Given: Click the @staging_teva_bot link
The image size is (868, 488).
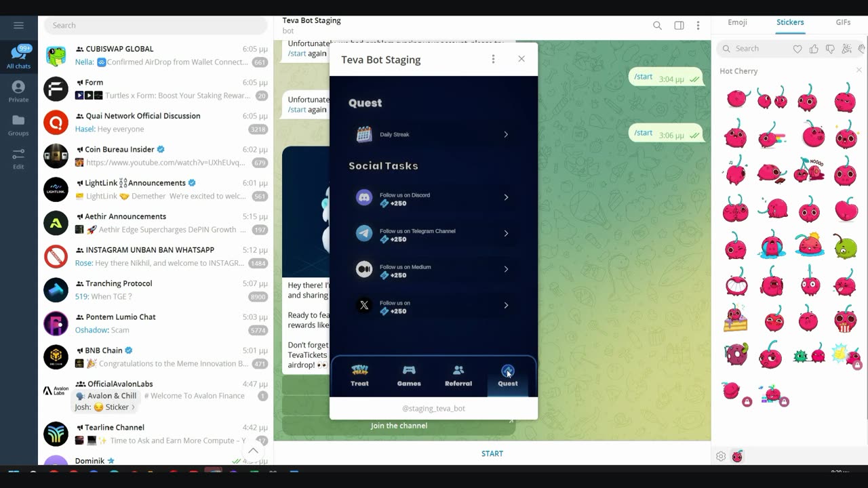Looking at the screenshot, I should point(433,409).
